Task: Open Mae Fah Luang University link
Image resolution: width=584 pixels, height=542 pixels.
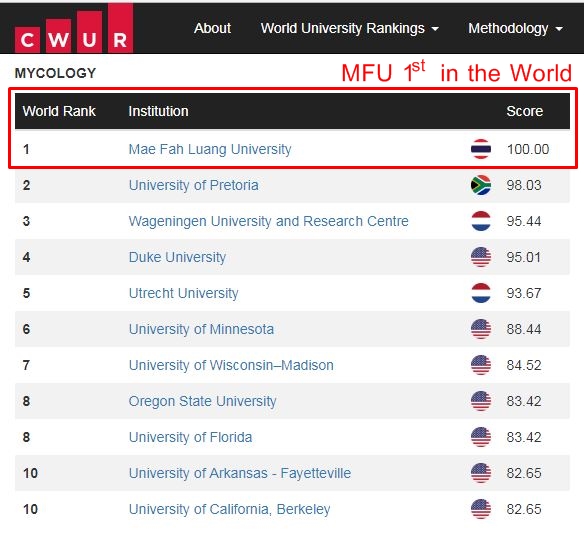Action: (210, 149)
